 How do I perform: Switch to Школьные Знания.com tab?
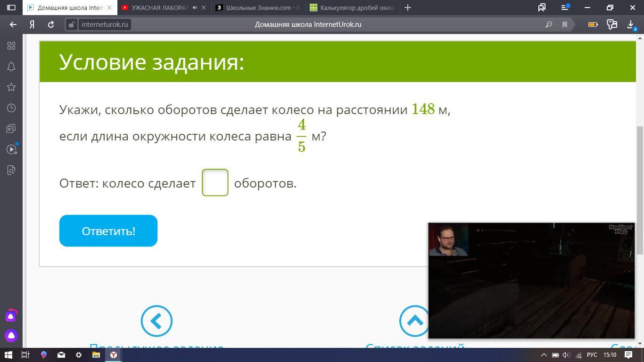[x=258, y=8]
